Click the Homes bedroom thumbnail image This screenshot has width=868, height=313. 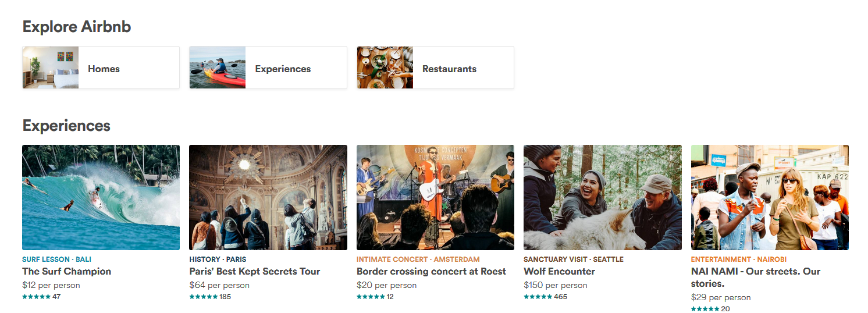coord(51,67)
